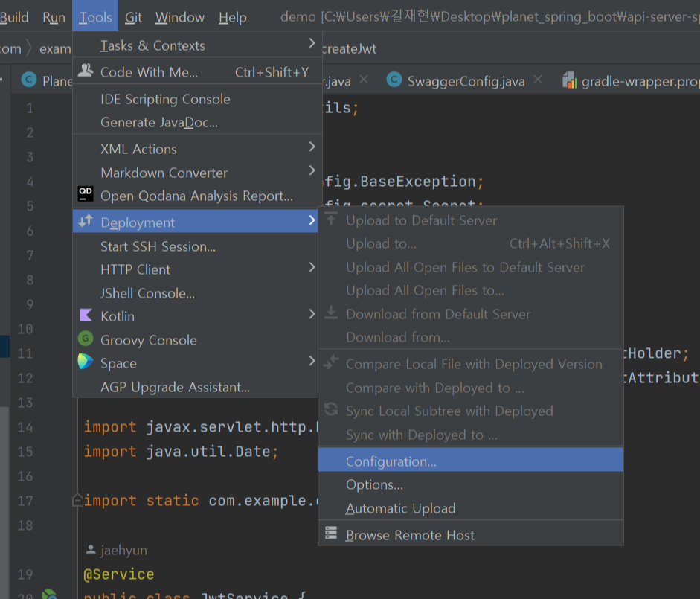Open the Git menu

[x=133, y=17]
